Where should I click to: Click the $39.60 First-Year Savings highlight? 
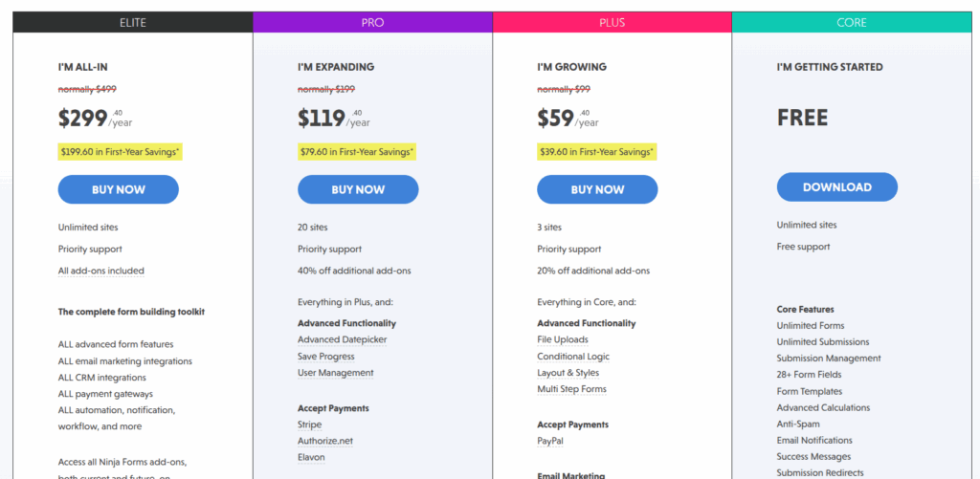(x=597, y=151)
